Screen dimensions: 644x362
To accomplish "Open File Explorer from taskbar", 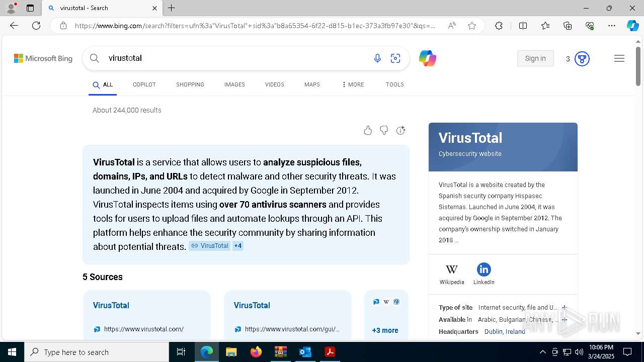I will (x=231, y=352).
